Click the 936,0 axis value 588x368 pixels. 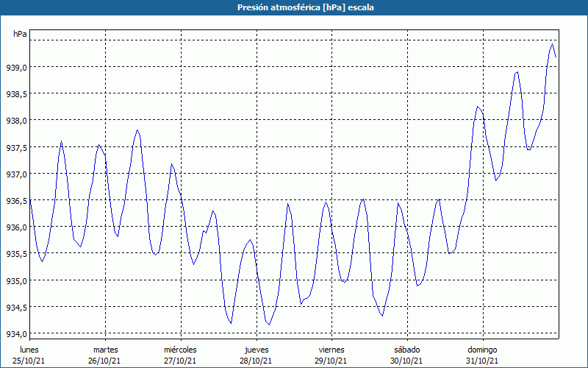tap(16, 227)
